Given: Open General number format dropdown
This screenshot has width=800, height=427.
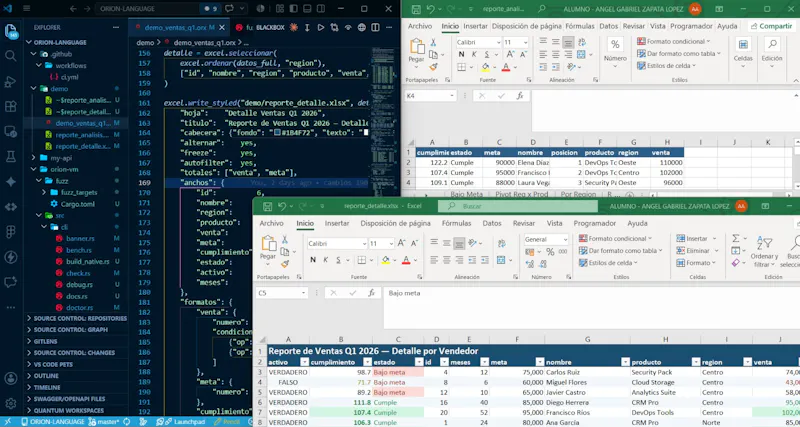Looking at the screenshot, I should coord(565,239).
